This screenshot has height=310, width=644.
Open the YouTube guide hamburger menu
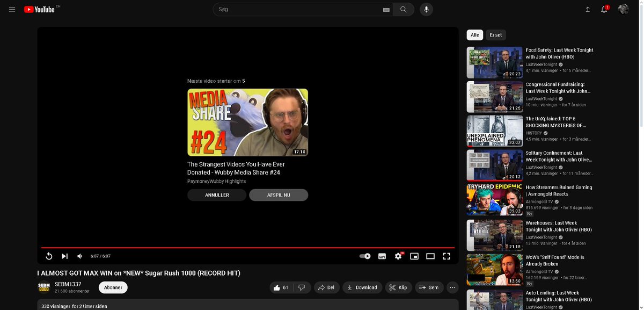pyautogui.click(x=12, y=9)
